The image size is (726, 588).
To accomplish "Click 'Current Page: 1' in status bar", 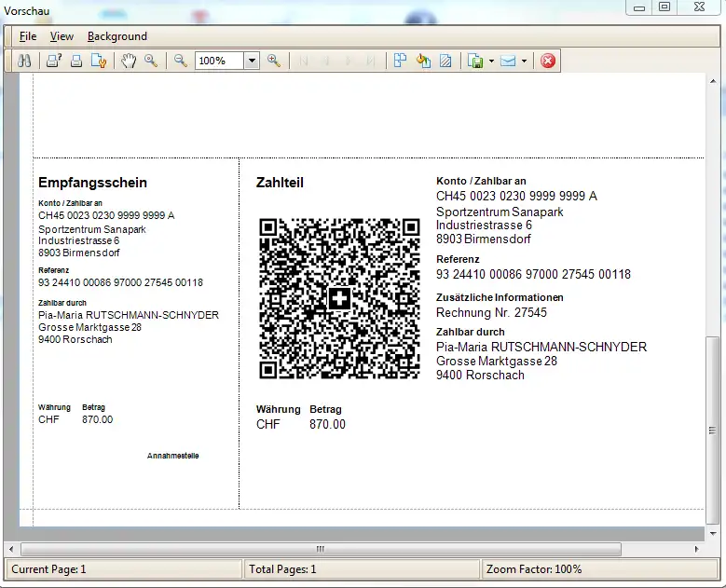I will [48, 569].
